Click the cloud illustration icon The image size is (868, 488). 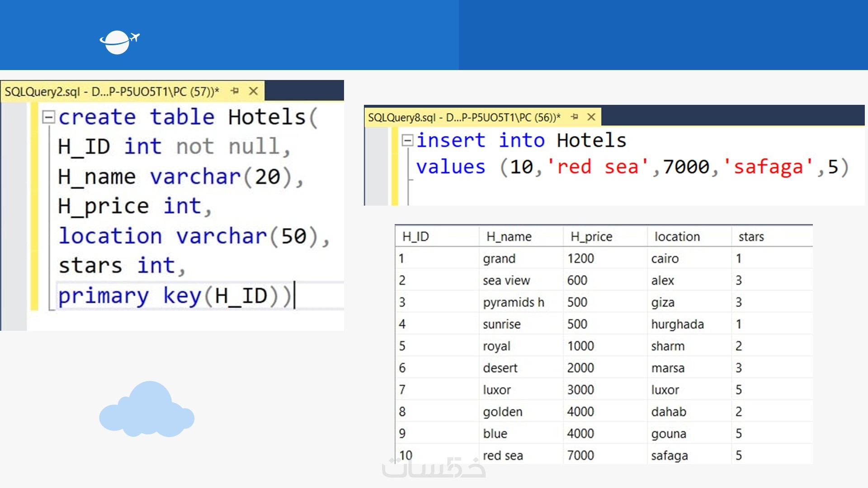pyautogui.click(x=147, y=410)
